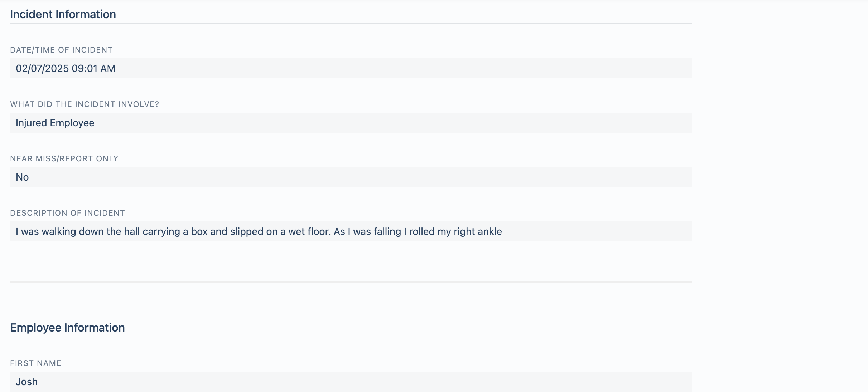
Task: Click the name 'Josh' text
Action: (x=26, y=382)
